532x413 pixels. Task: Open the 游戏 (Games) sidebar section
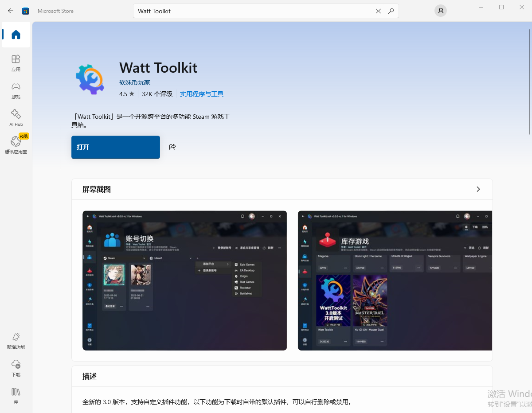[16, 90]
